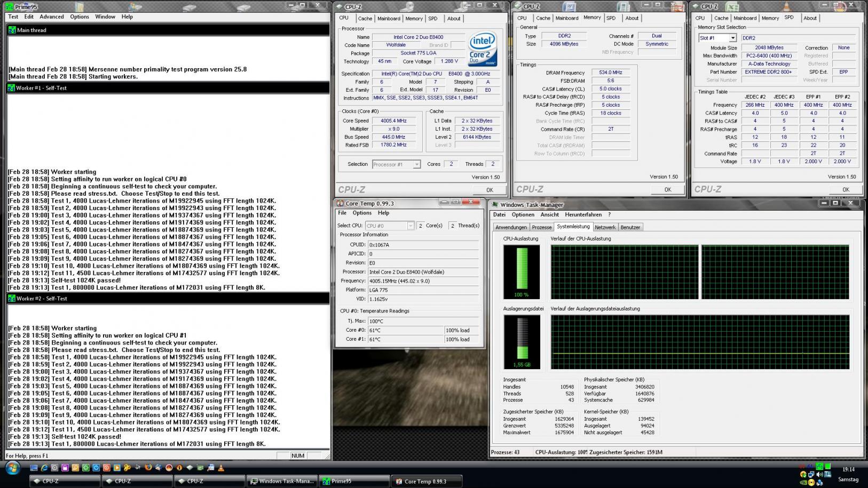Open Core Temp's Options menu
The height and width of the screenshot is (488, 868).
tap(362, 213)
